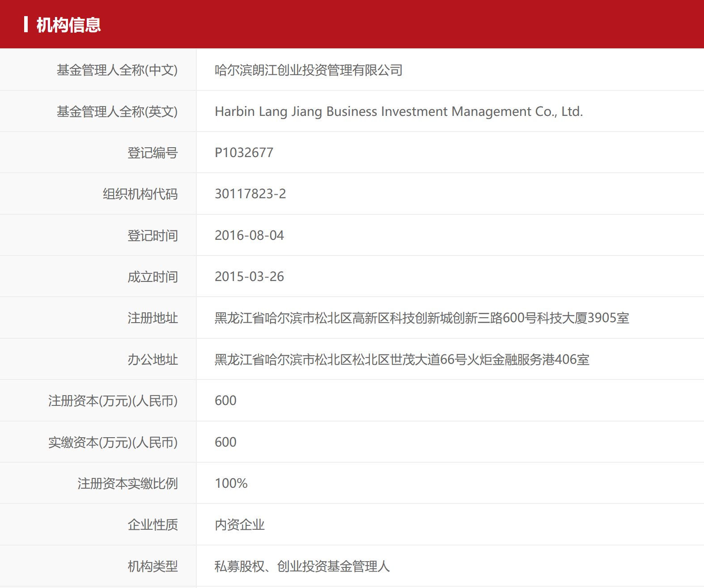Click the 机构信息 section header title
Viewport: 704px width, 588px height.
[x=68, y=25]
